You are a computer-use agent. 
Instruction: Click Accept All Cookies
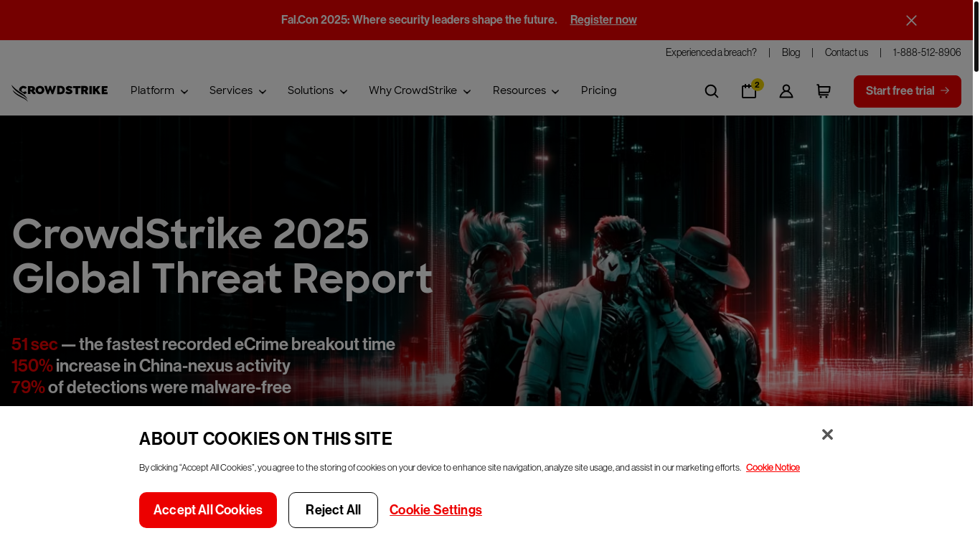pos(208,510)
